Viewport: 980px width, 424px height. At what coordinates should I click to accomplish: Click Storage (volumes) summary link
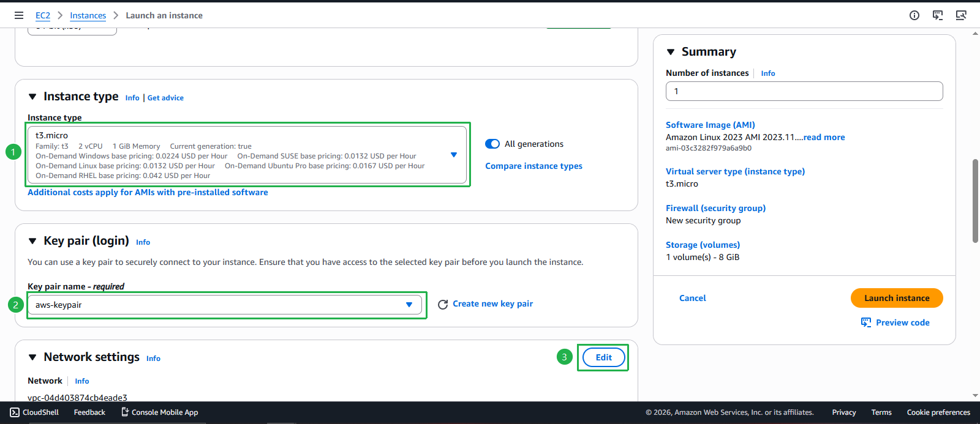[x=703, y=245]
